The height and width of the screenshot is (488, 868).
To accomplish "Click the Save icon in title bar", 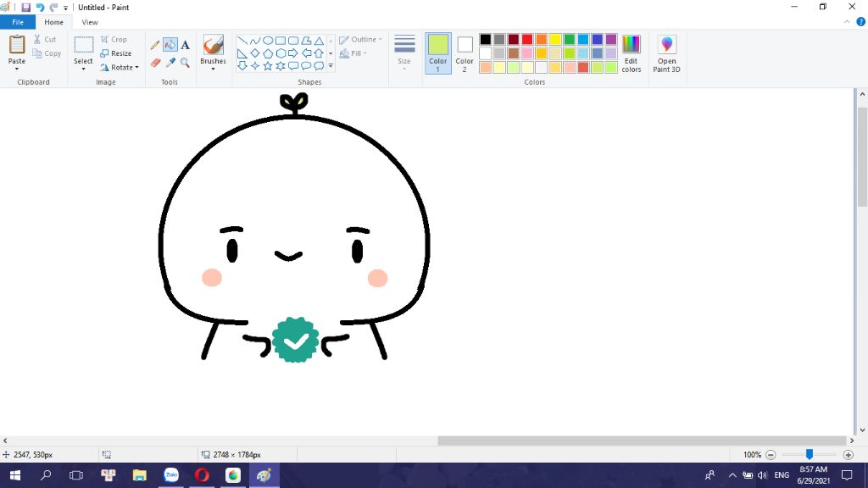I will [25, 7].
